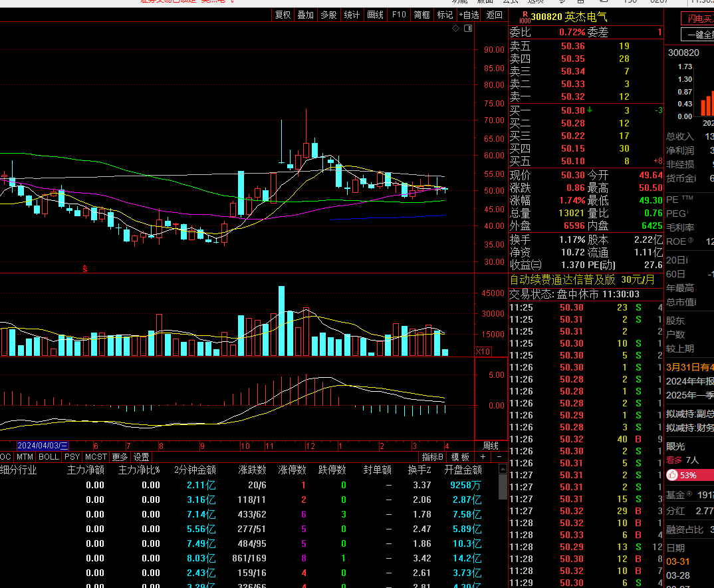
Task: Sort table by 细分行业 column
Action: (x=18, y=470)
